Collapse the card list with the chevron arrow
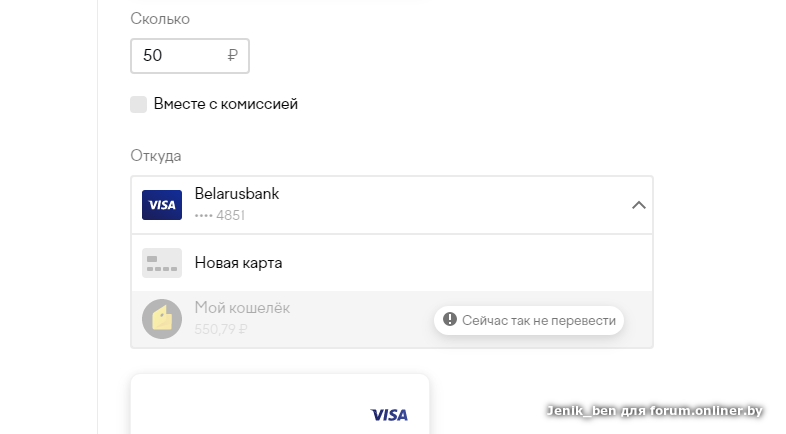This screenshot has width=786, height=434. [x=639, y=205]
